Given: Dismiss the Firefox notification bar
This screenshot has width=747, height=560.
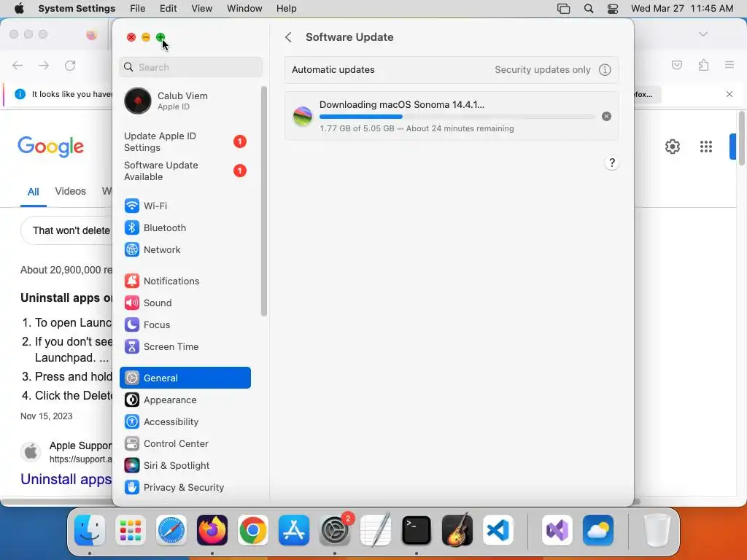Looking at the screenshot, I should coord(729,94).
